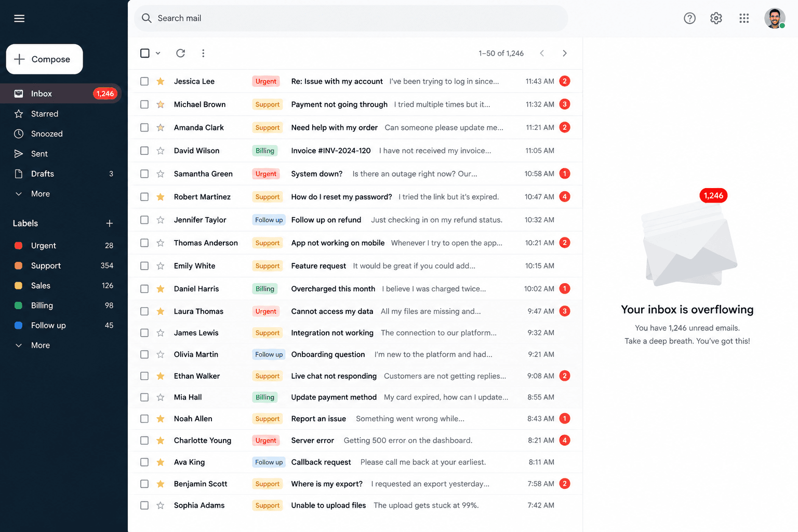Select the Jessica Lee email checkbox
This screenshot has height=532, width=798.
[x=144, y=81]
